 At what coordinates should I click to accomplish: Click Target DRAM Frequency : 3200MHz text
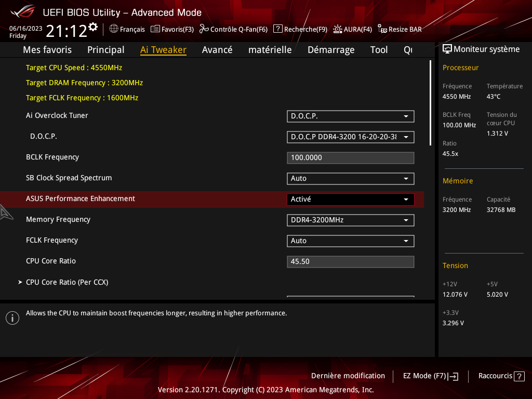(x=85, y=83)
